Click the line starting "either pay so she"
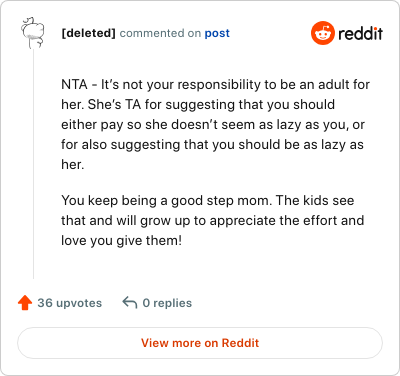Image resolution: width=400 pixels, height=376 pixels. [213, 125]
